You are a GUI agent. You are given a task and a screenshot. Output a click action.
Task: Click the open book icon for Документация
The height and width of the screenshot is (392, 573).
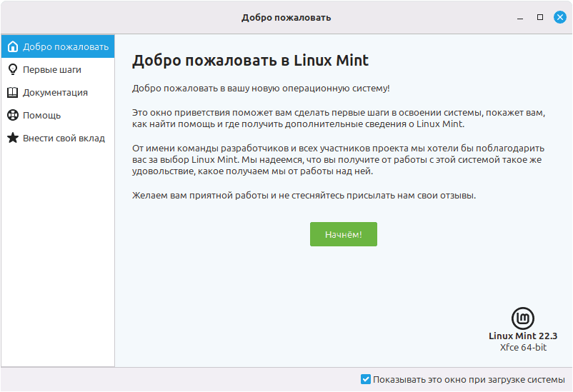coord(13,92)
